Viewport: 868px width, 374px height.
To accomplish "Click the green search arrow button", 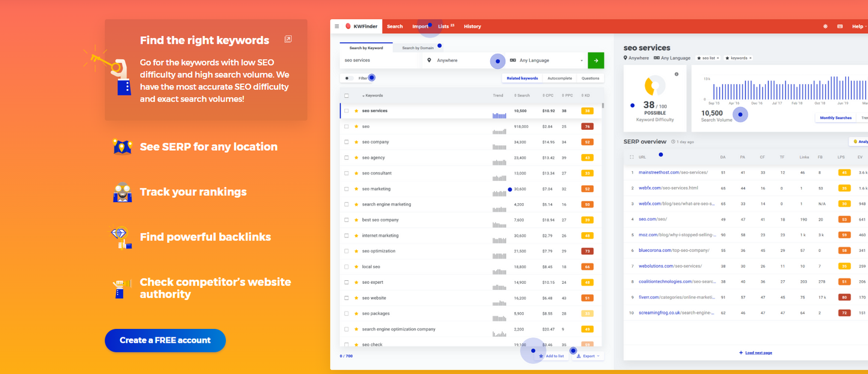I will coord(595,60).
